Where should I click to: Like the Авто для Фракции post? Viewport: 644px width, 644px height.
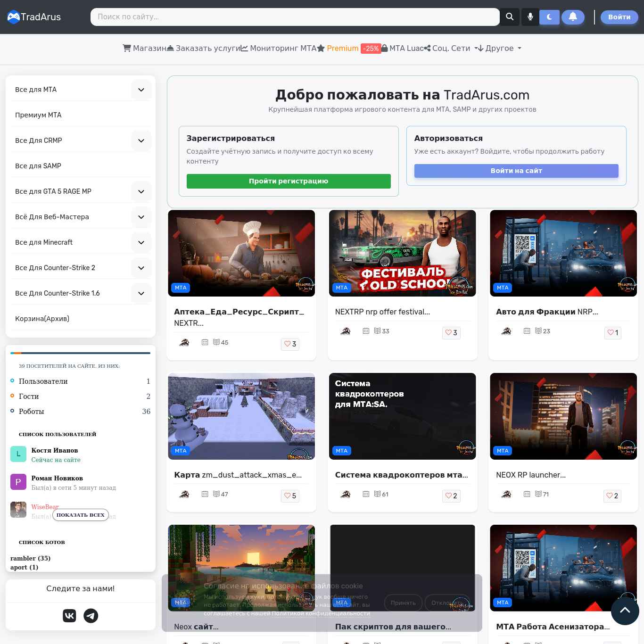point(612,333)
